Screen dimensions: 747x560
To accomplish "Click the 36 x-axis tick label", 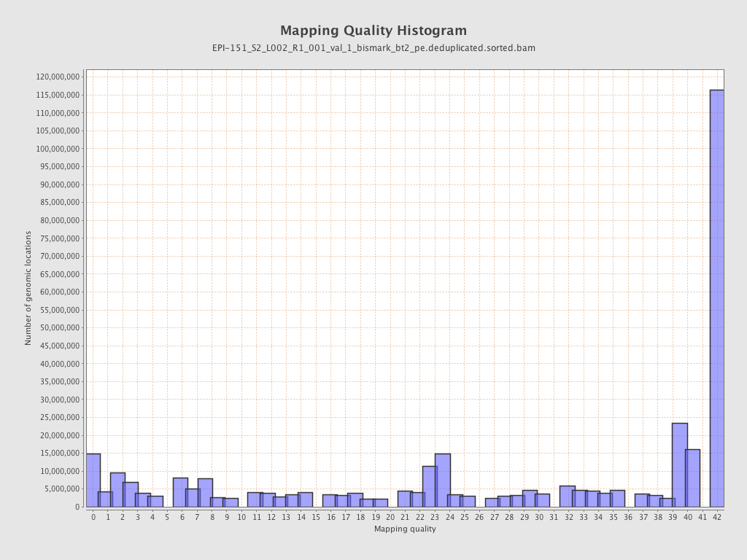I will tap(628, 517).
